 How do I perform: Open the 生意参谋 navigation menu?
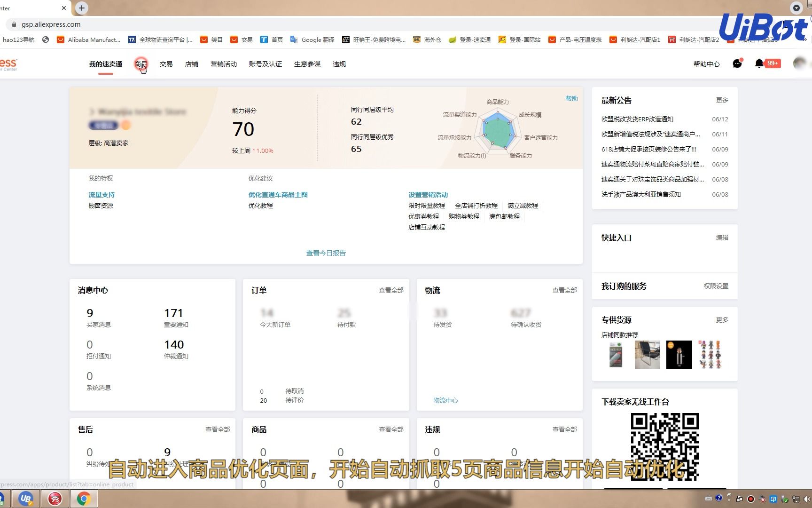[307, 64]
